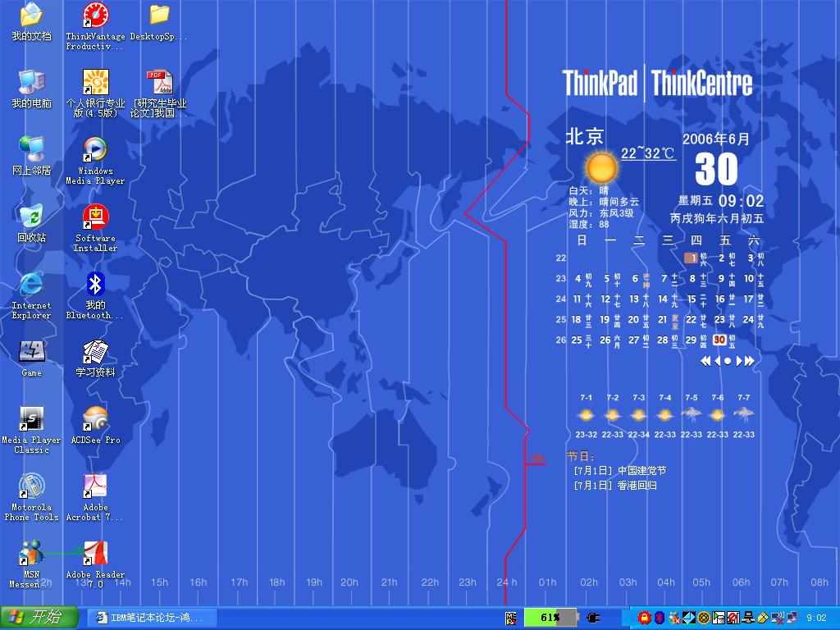Open Adobe Reader 7.0 shortcut

[x=95, y=554]
